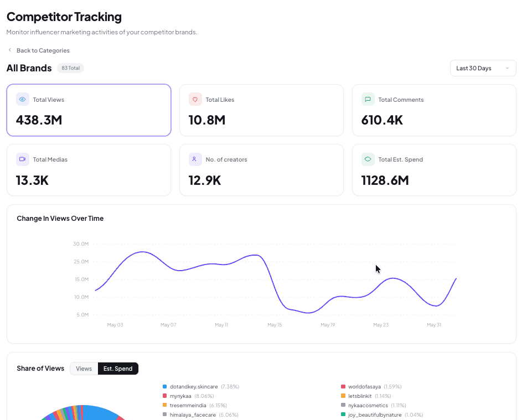Click the mynykaa legend label
This screenshot has height=420, width=522.
[180, 396]
